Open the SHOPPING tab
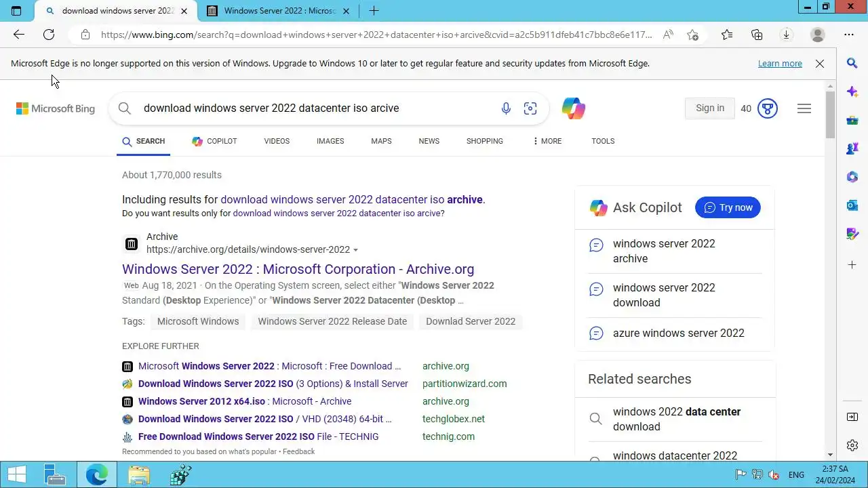Image resolution: width=868 pixels, height=488 pixels. click(x=485, y=141)
